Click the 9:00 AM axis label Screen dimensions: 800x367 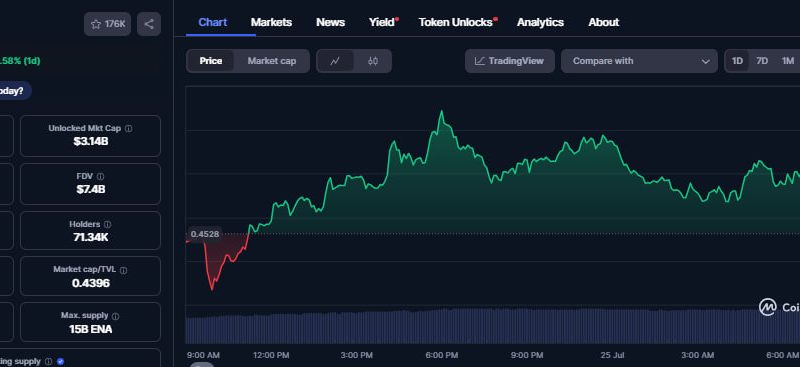point(203,355)
